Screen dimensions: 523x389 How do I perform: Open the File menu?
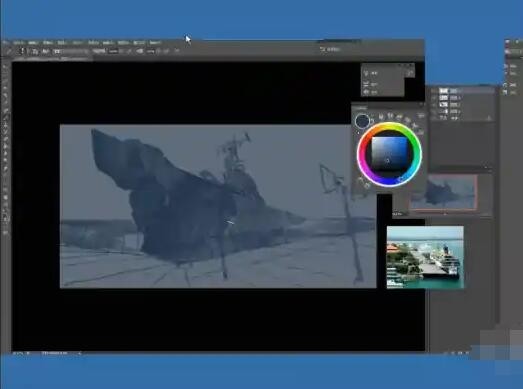tap(19, 43)
